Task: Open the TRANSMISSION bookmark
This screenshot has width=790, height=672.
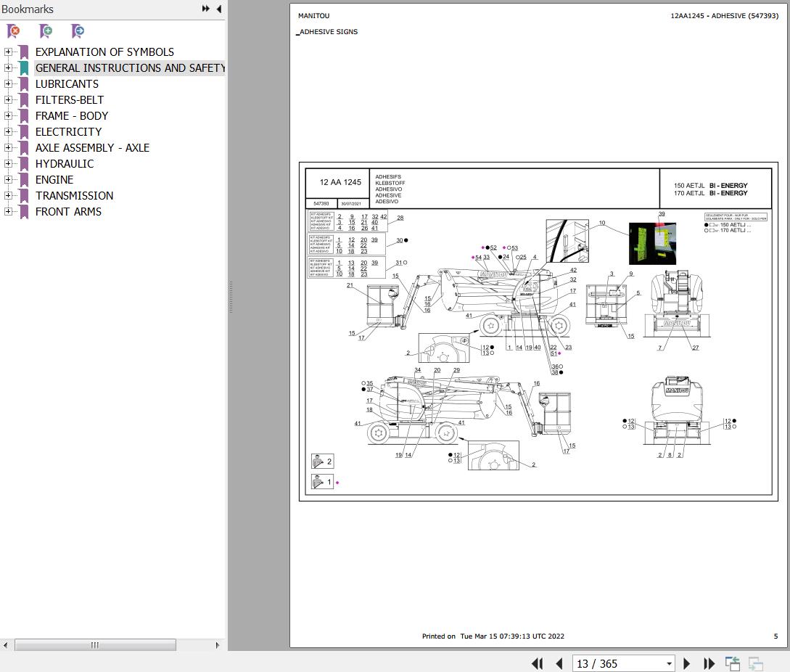Action: tap(74, 196)
